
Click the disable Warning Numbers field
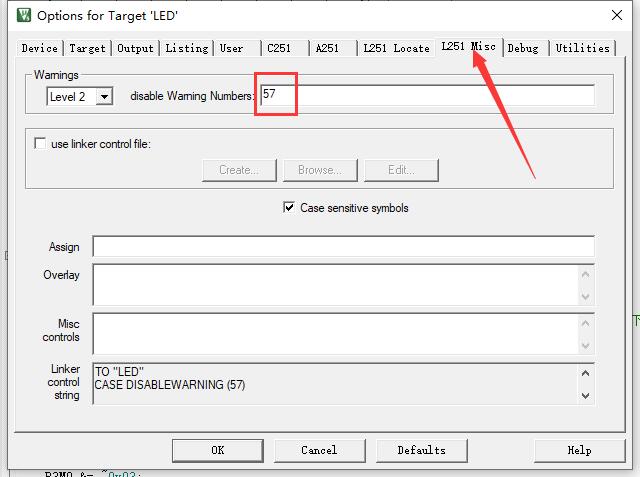[x=427, y=95]
